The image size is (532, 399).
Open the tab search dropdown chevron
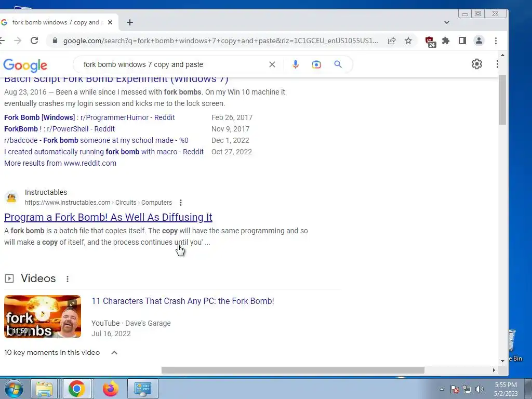446,22
